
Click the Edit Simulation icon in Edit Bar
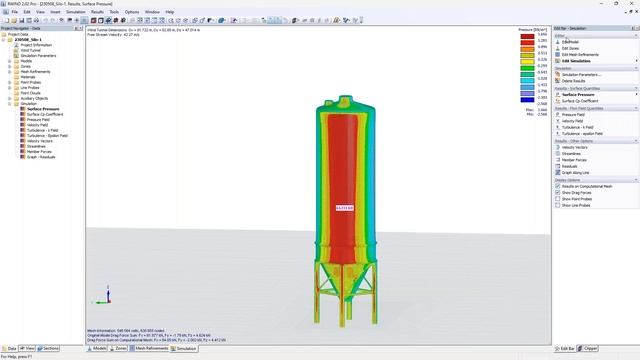tap(558, 61)
